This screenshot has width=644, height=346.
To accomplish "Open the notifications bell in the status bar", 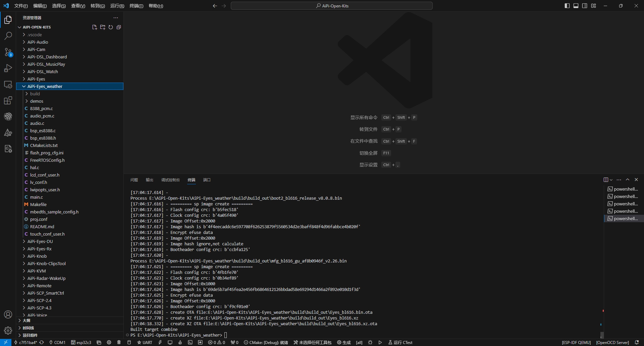I will 637,343.
